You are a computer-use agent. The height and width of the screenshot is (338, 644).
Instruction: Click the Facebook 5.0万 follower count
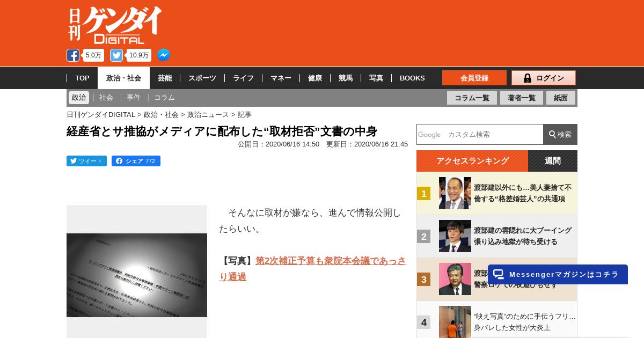point(93,55)
